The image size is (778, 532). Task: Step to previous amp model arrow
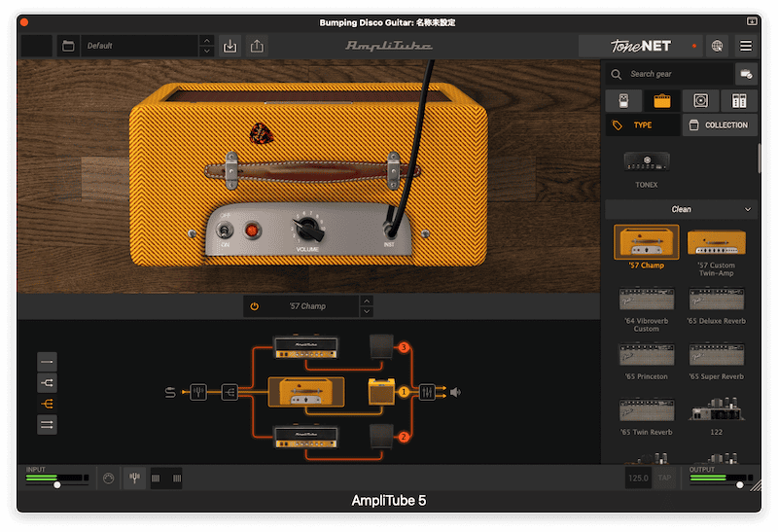point(367,301)
